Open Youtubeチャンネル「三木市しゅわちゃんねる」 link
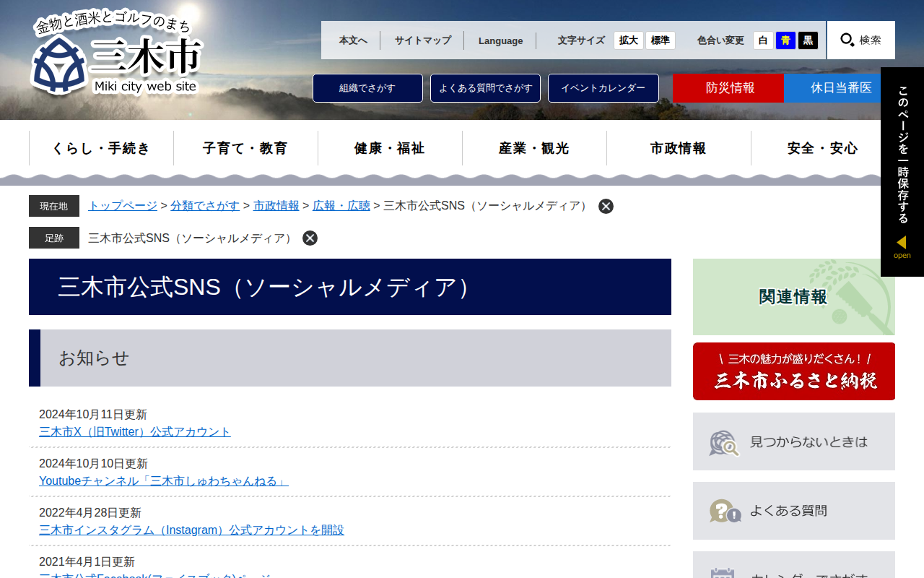Image resolution: width=924 pixels, height=578 pixels. [x=164, y=481]
